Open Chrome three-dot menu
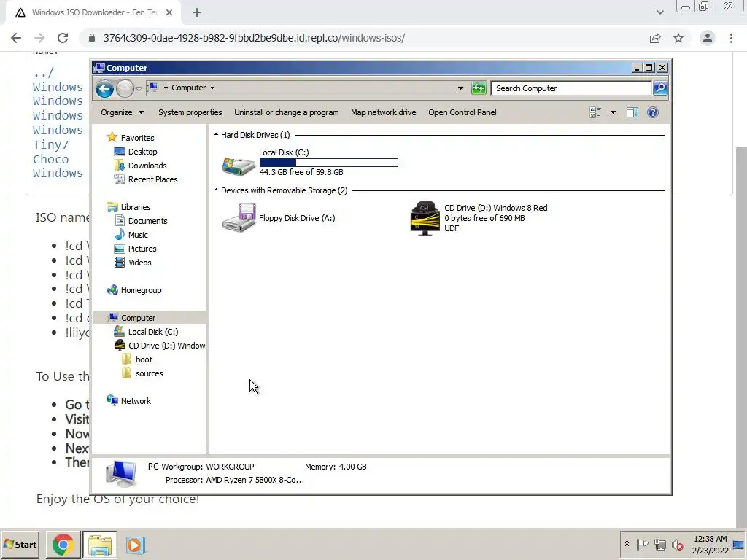Screen dimensions: 747x560 pyautogui.click(x=731, y=38)
